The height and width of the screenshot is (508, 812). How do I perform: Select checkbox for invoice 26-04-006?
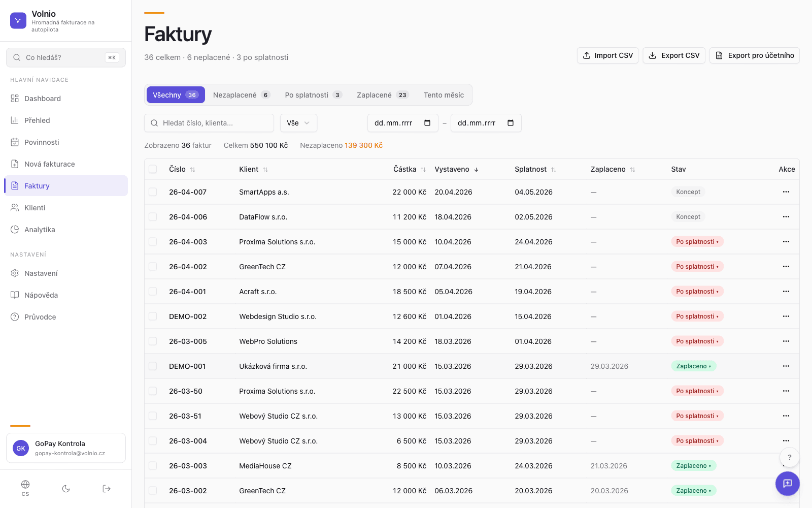coord(153,217)
